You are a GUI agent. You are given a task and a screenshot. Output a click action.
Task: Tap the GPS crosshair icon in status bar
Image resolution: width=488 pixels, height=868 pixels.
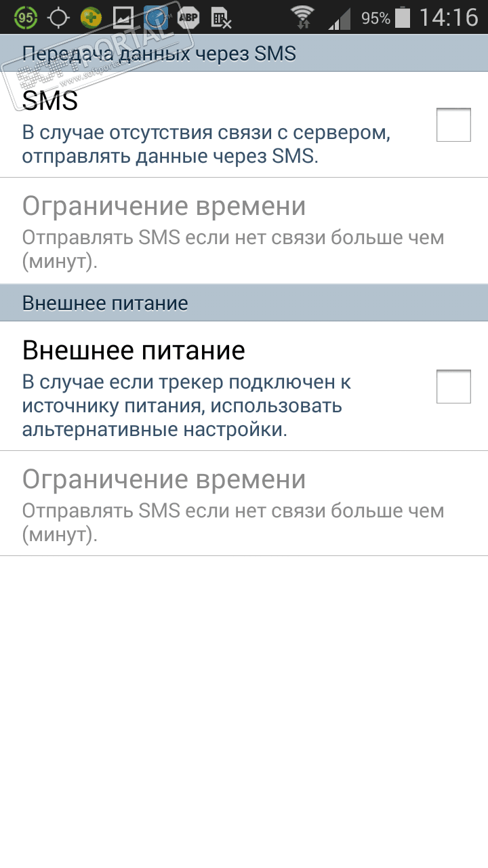[x=59, y=17]
